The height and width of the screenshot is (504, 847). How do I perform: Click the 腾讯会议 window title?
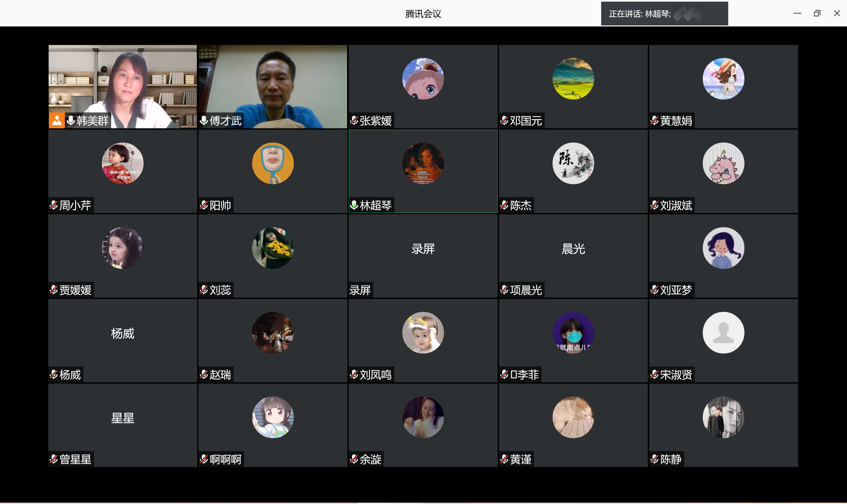(423, 14)
